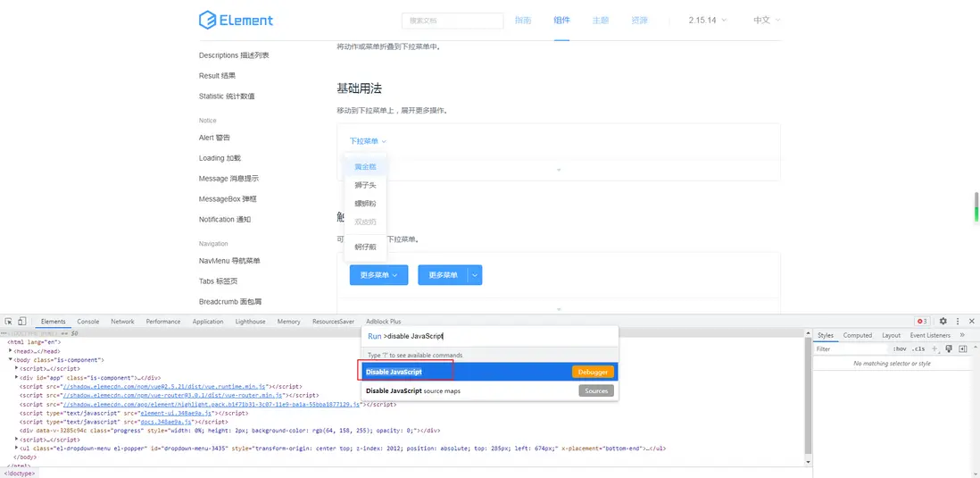Expand the head node in DOM tree
The image size is (980, 478).
coord(11,352)
